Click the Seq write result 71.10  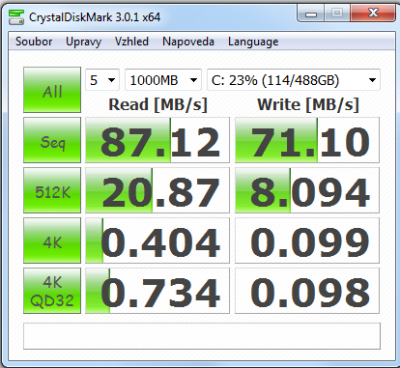(x=307, y=140)
